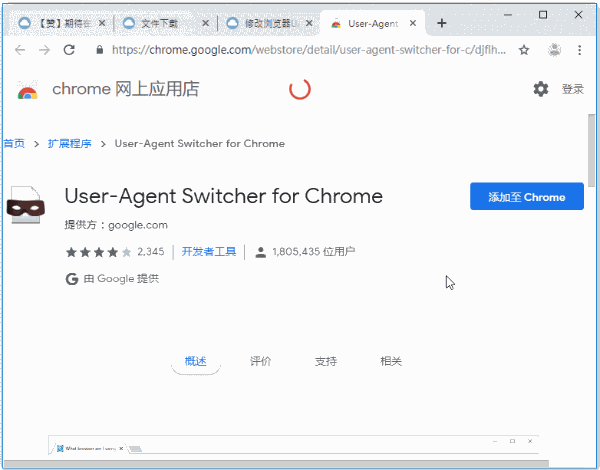Click the address bar URL

tap(308, 50)
